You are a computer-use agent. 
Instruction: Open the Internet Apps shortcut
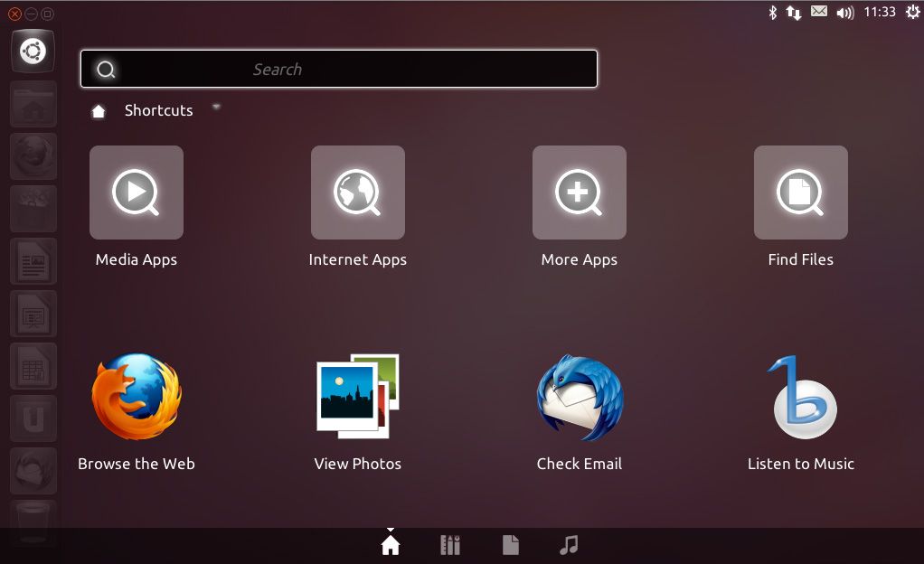coord(358,193)
